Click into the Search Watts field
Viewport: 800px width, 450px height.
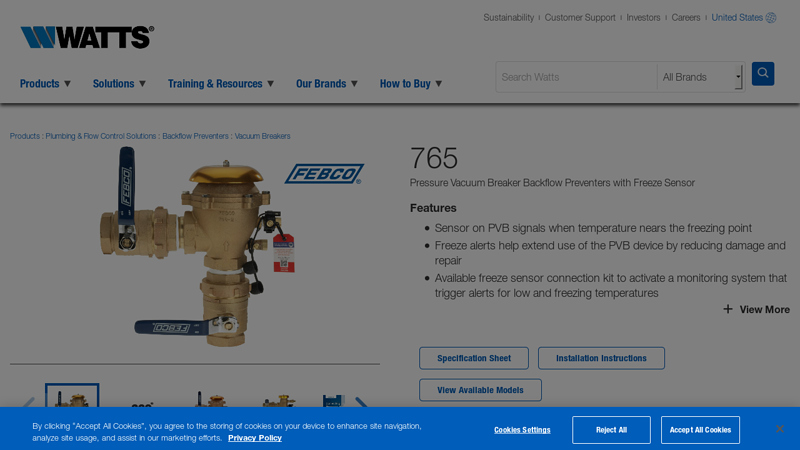(x=576, y=77)
